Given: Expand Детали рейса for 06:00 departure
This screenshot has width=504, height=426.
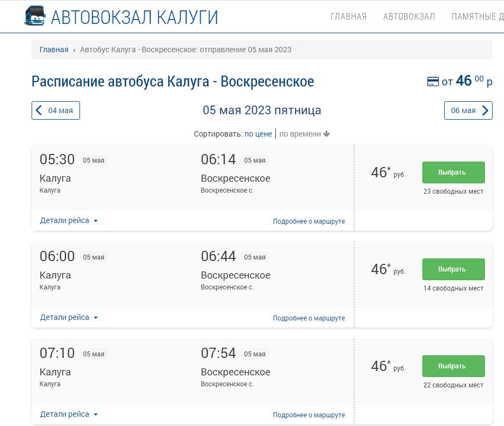Looking at the screenshot, I should coord(69,318).
